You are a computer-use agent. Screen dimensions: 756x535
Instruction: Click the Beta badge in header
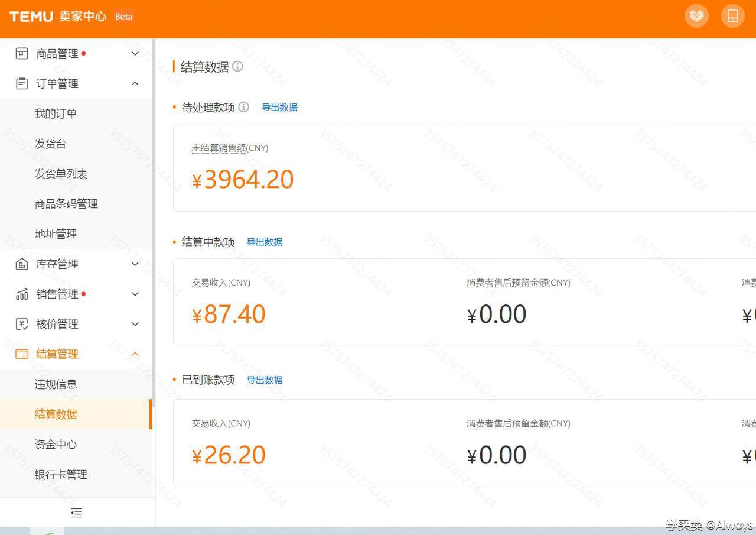click(124, 17)
